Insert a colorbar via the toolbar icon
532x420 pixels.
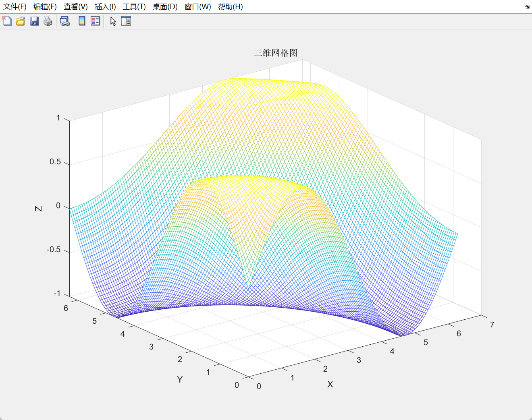(82, 21)
